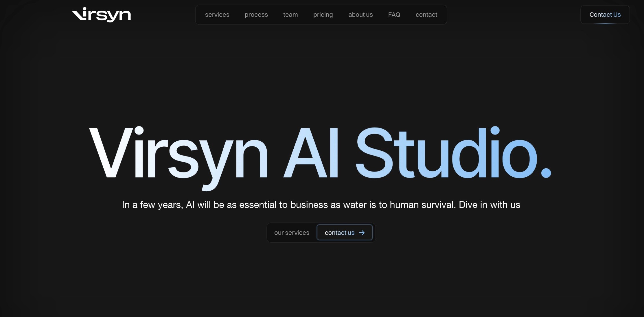Navigate to the team section
Viewport: 644px width, 317px height.
pos(290,14)
